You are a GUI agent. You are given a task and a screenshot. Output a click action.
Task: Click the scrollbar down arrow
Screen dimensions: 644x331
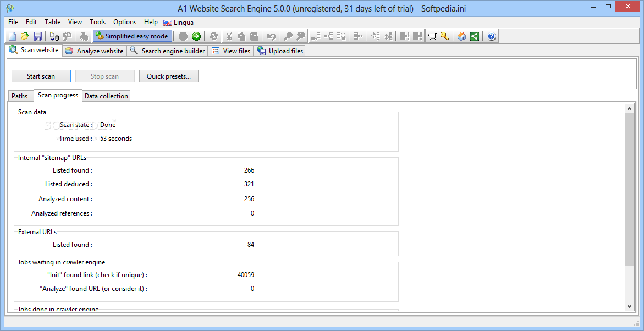click(629, 306)
